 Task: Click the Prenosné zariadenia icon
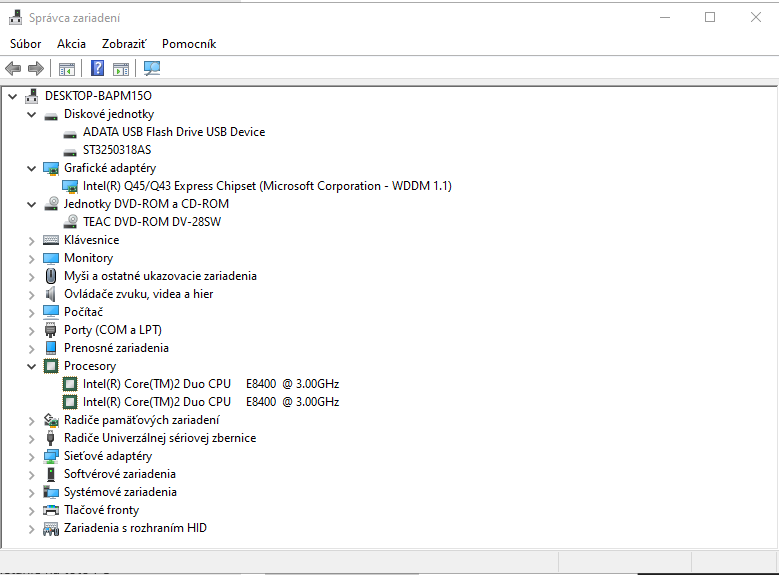[x=51, y=348]
